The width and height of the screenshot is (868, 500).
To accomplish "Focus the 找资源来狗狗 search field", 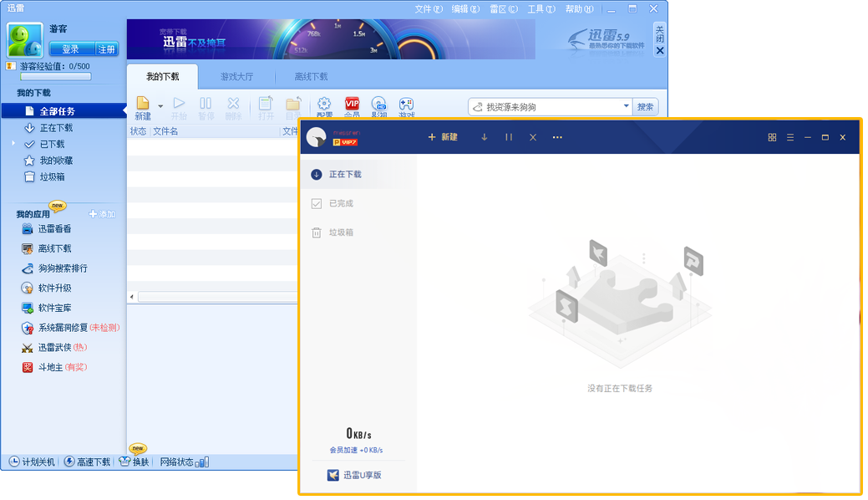I will click(551, 107).
